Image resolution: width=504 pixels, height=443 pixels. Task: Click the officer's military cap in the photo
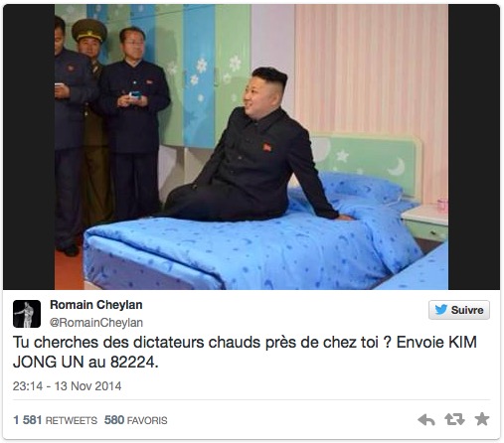point(89,30)
